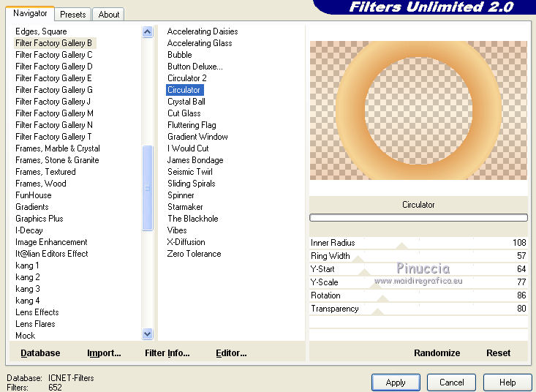The image size is (536, 392).
Task: Select Filter Factory Gallery T
Action: pyautogui.click(x=53, y=137)
